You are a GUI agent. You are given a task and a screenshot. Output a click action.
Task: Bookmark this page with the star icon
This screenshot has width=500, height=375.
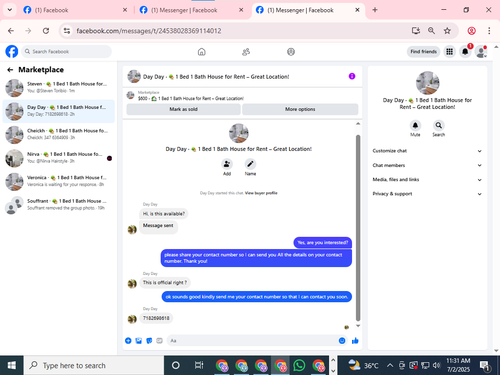tap(447, 31)
